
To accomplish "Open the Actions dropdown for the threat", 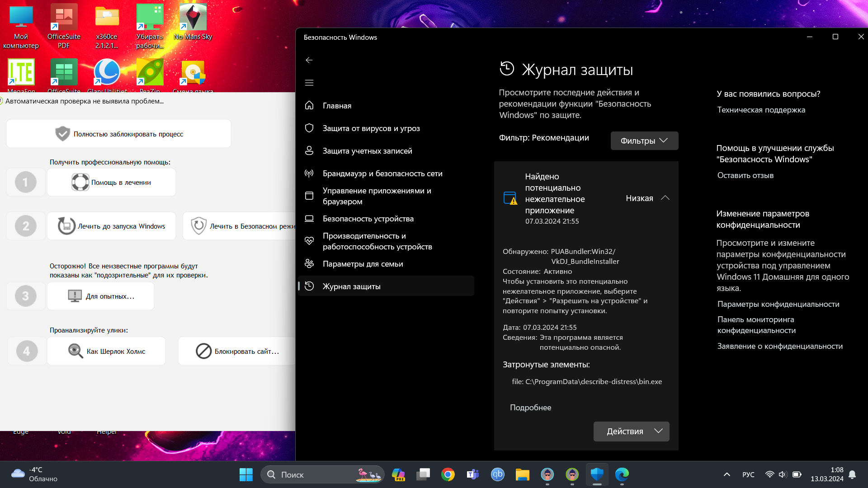I will (x=631, y=432).
